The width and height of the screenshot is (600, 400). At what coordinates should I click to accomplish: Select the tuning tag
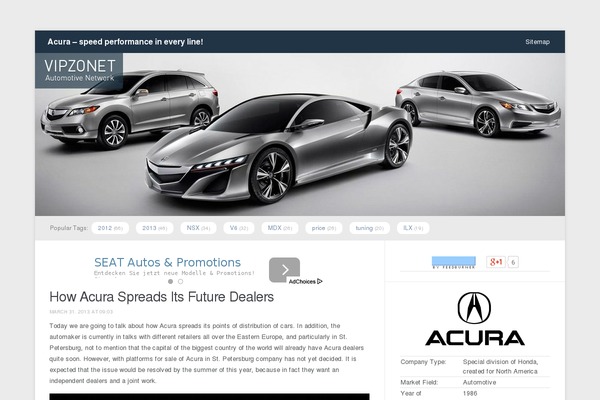point(370,228)
